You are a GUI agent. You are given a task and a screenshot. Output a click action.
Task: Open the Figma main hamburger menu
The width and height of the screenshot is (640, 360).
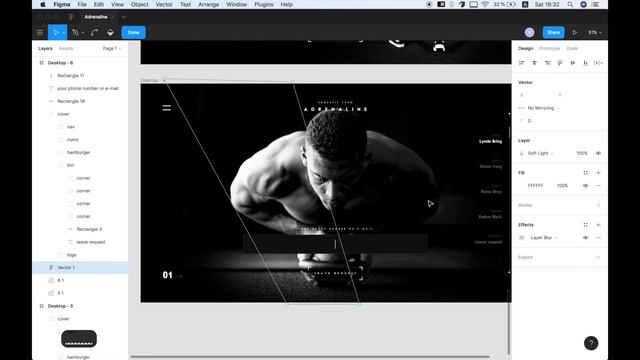click(40, 32)
